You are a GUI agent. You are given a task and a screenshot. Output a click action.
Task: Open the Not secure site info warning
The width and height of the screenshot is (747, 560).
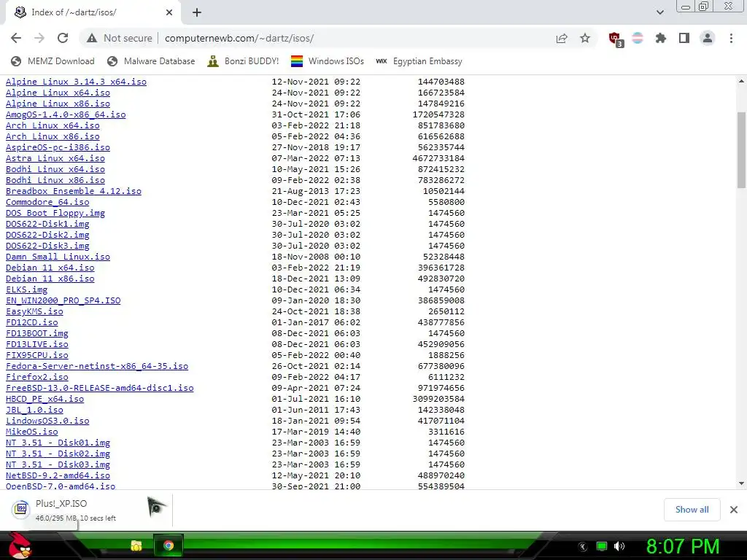[x=119, y=38]
